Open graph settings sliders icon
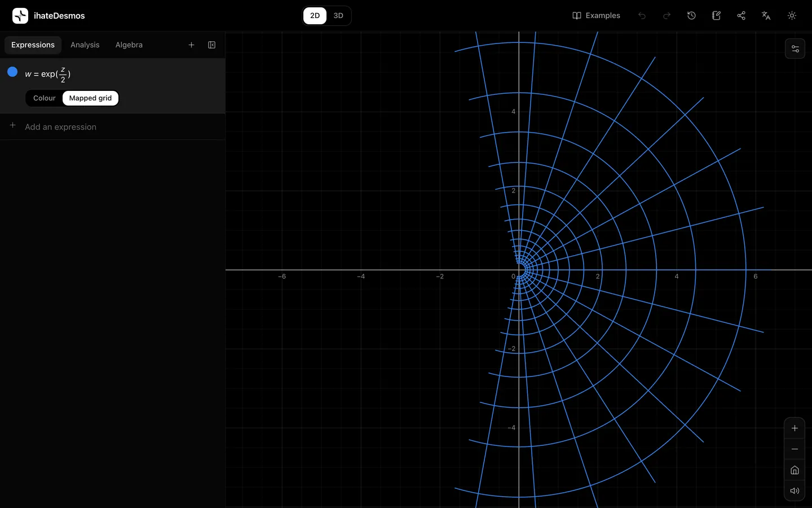Viewport: 812px width, 508px height. point(795,49)
